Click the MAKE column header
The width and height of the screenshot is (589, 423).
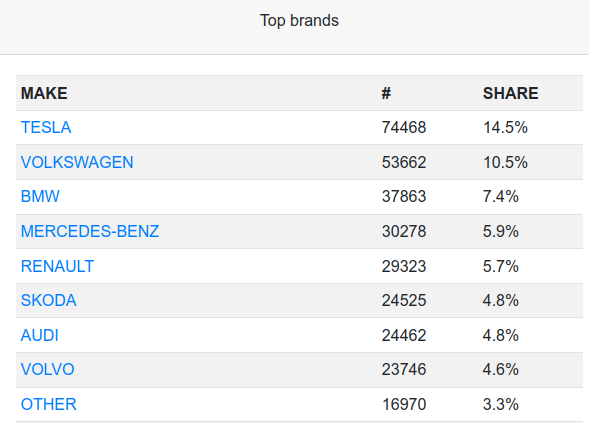click(x=44, y=93)
